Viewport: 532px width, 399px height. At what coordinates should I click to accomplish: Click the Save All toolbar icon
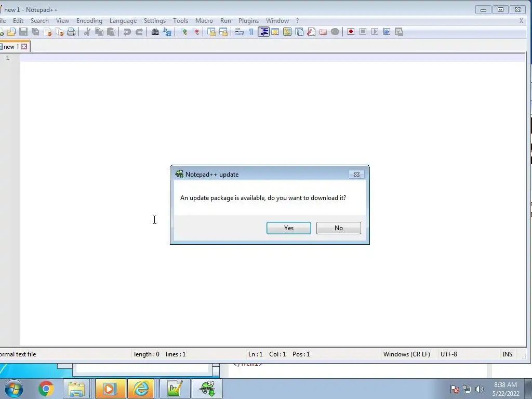tap(35, 32)
